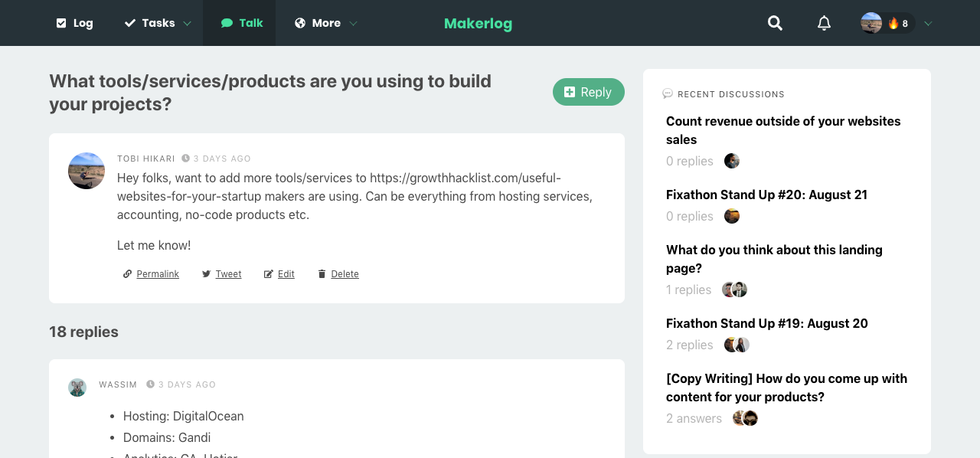Click Tobi Hikari's post avatar
980x458 pixels.
(x=87, y=171)
